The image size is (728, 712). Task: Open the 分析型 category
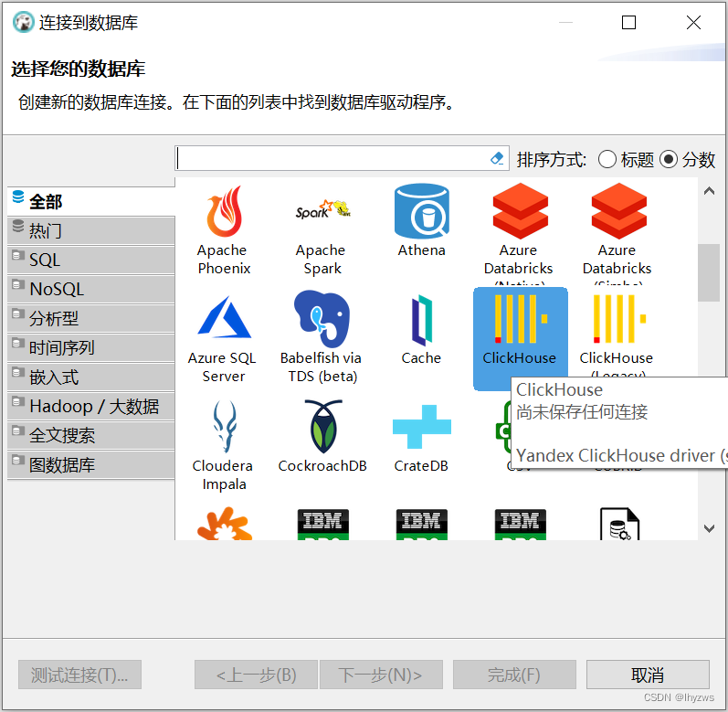91,318
